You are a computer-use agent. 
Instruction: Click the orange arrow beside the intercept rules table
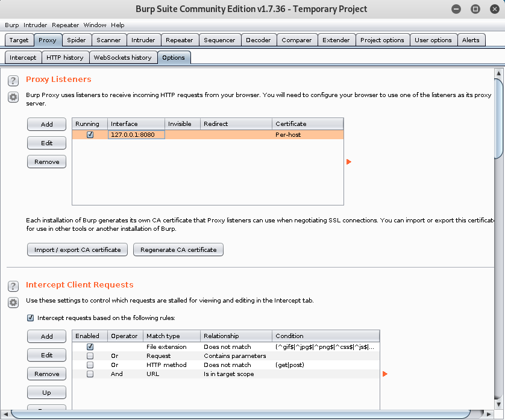tap(385, 374)
